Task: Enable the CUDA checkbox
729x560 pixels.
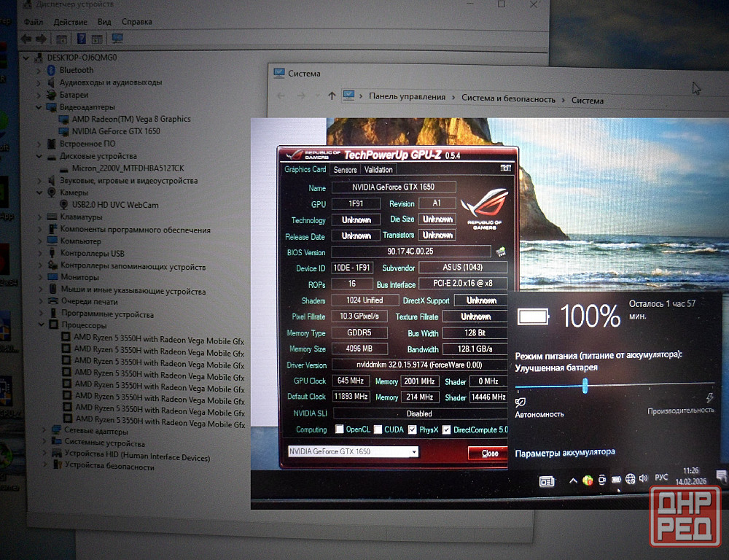Action: [378, 429]
